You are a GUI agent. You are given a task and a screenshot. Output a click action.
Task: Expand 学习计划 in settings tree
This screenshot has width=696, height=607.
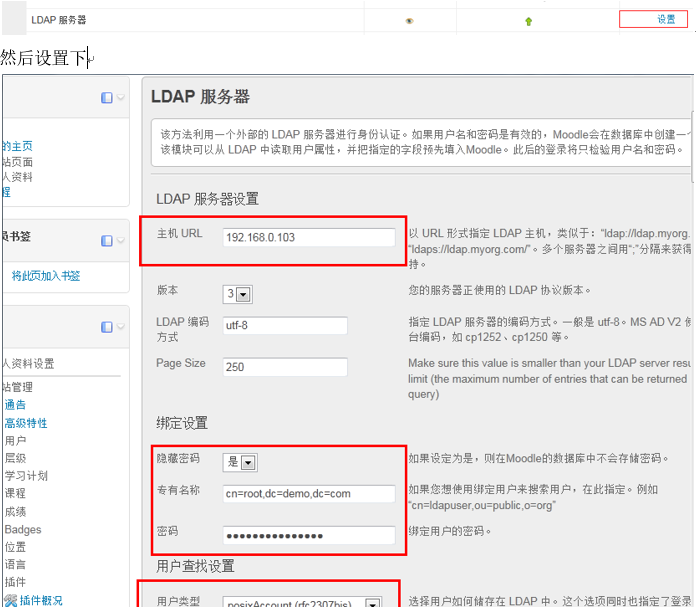coord(26,476)
